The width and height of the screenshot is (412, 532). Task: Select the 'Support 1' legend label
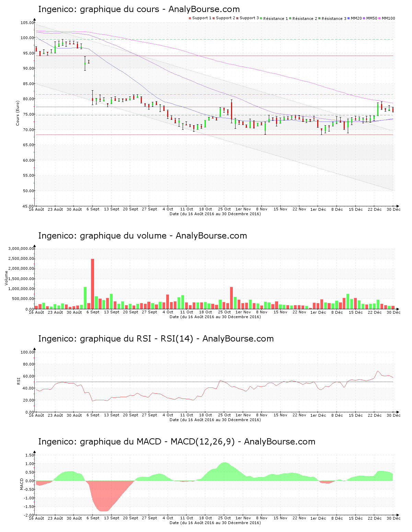coord(202,18)
